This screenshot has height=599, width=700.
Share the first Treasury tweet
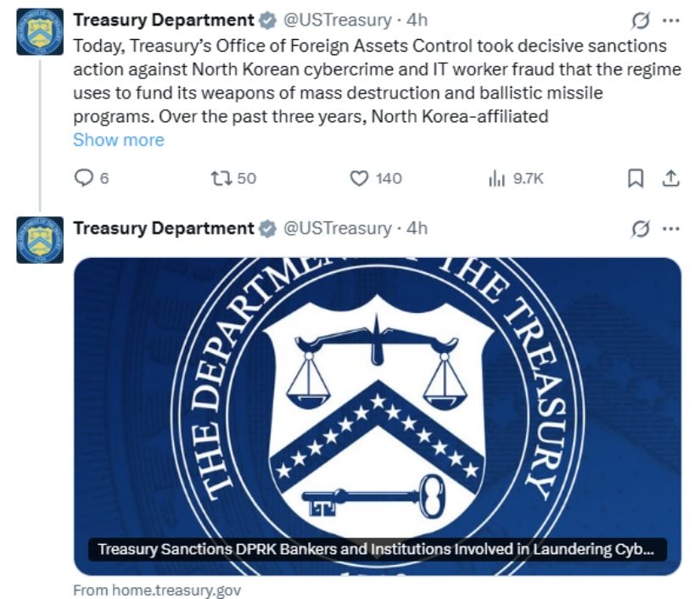[x=670, y=178]
